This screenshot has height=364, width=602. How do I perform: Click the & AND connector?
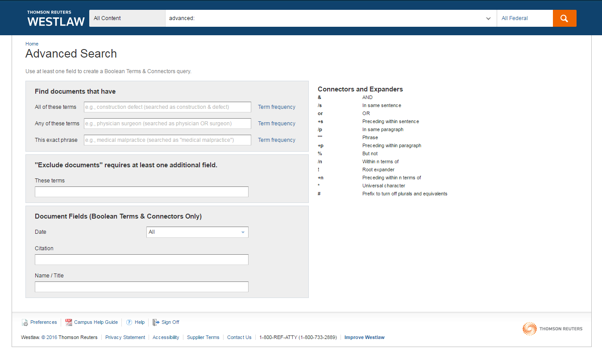click(345, 97)
